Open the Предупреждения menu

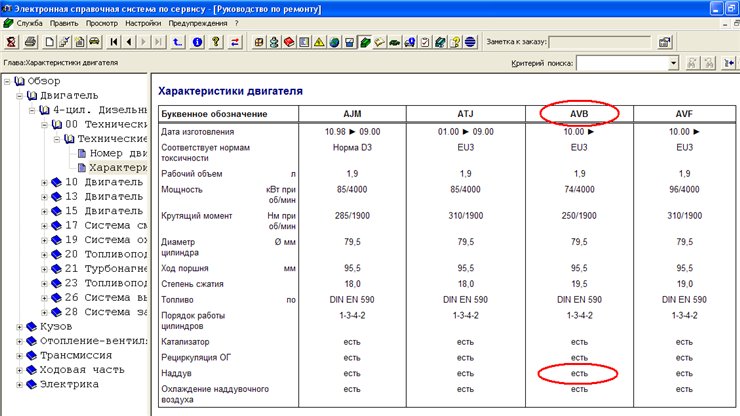point(198,23)
